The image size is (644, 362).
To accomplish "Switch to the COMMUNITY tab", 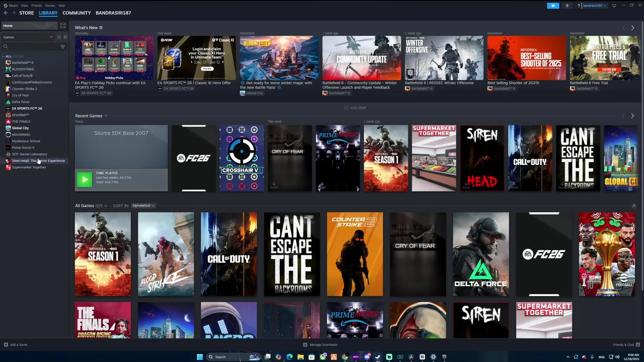I will click(76, 13).
